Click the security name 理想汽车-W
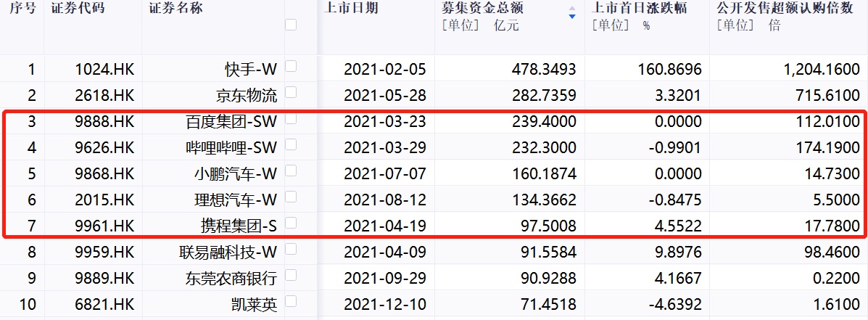This screenshot has width=868, height=320. pyautogui.click(x=235, y=200)
